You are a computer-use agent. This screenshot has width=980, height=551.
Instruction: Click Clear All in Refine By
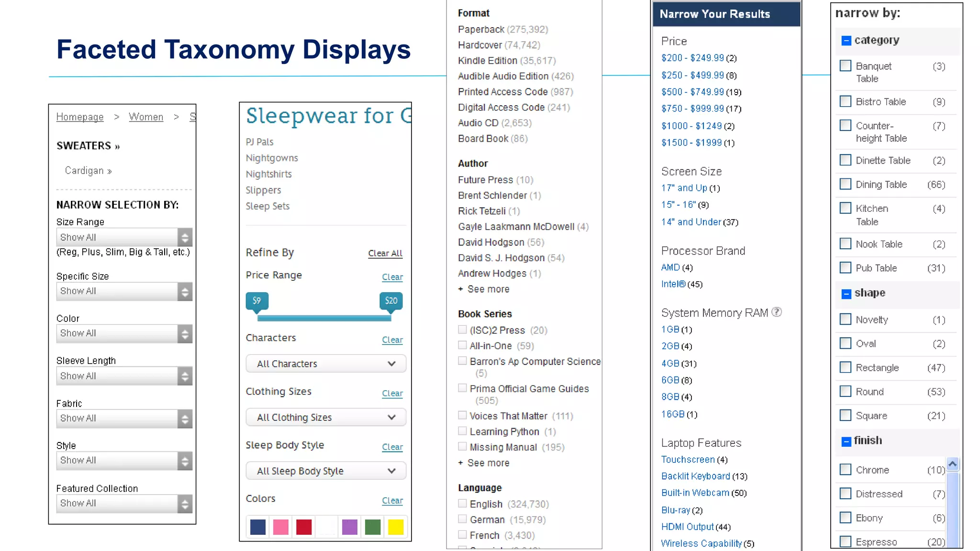pos(385,253)
